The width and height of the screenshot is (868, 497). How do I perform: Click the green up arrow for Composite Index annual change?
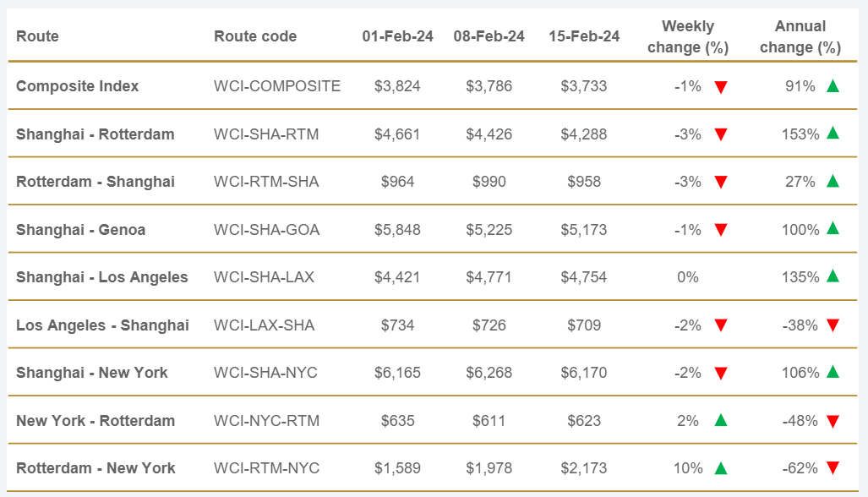click(x=833, y=85)
